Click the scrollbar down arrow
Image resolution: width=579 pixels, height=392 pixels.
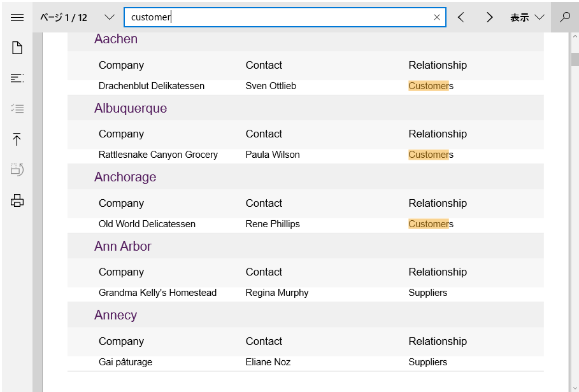click(575, 387)
